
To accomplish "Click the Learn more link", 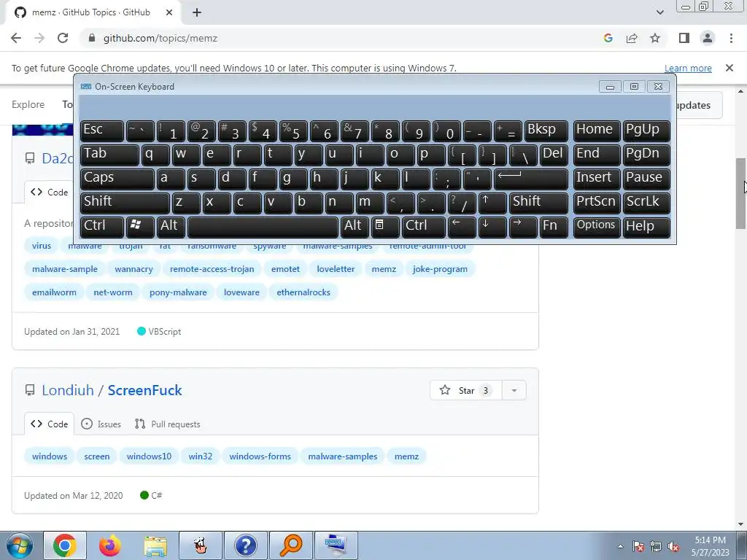I will pyautogui.click(x=688, y=68).
